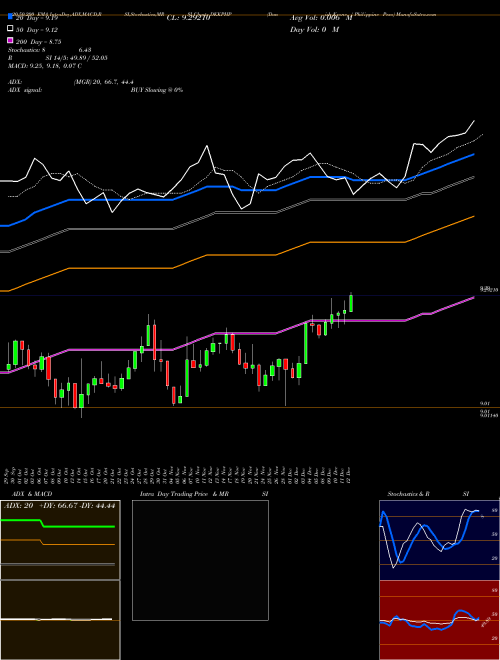Click the SI 14/3: 49.89 / 52.03 reading
The image size is (500, 660).
76,58
